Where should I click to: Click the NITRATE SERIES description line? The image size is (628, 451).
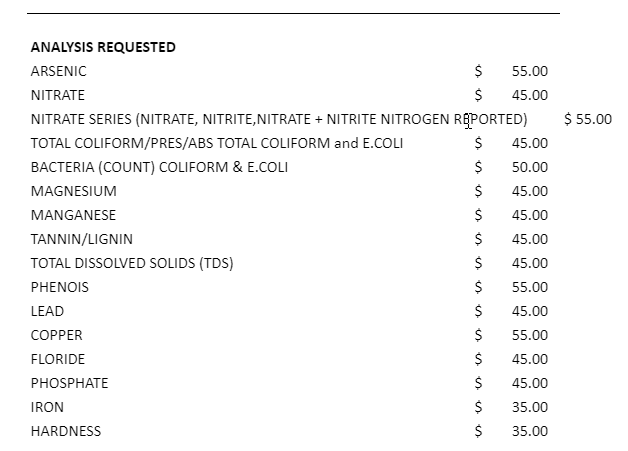click(279, 119)
